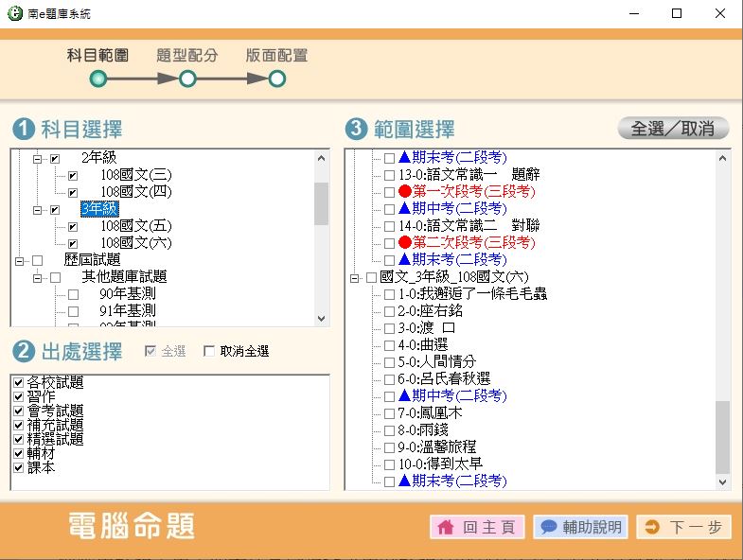Toggle the 取消全選 checkbox
743x560 pixels.
[x=210, y=352]
